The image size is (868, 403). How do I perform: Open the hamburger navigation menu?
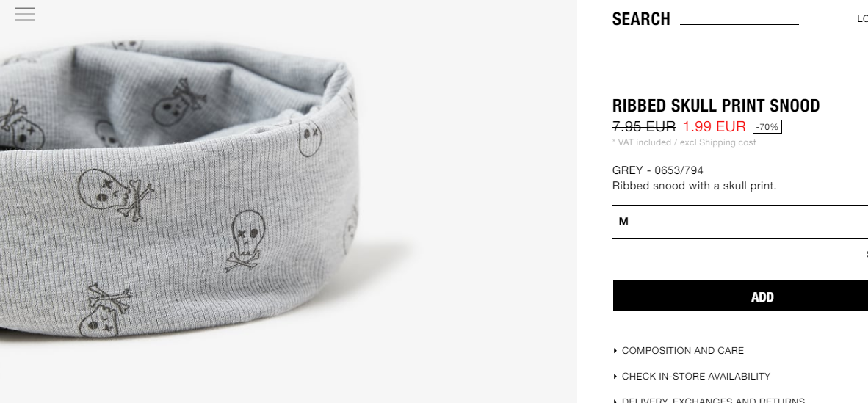coord(25,14)
